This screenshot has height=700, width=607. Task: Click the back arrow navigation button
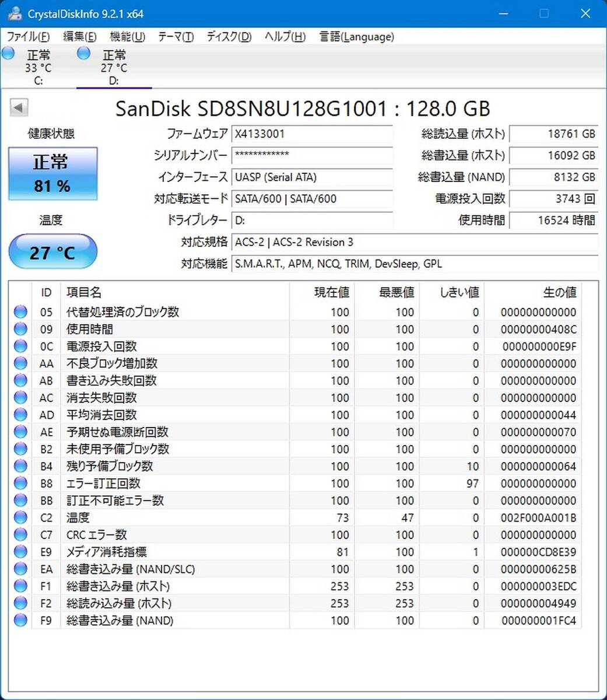tap(18, 107)
